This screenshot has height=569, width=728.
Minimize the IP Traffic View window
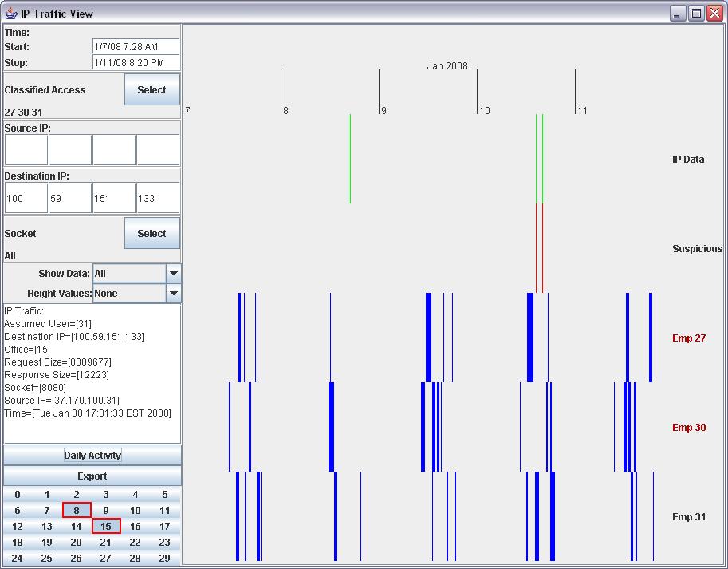(x=678, y=14)
